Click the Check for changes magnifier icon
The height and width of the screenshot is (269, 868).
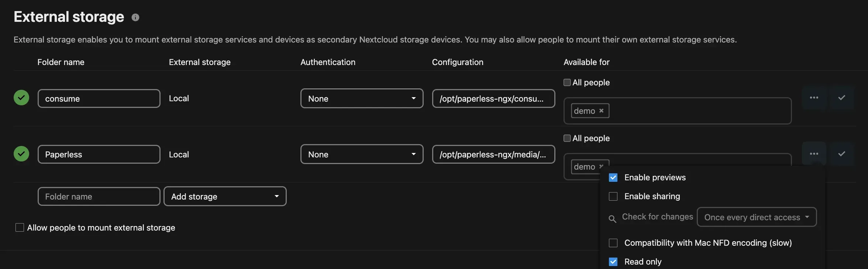[612, 219]
